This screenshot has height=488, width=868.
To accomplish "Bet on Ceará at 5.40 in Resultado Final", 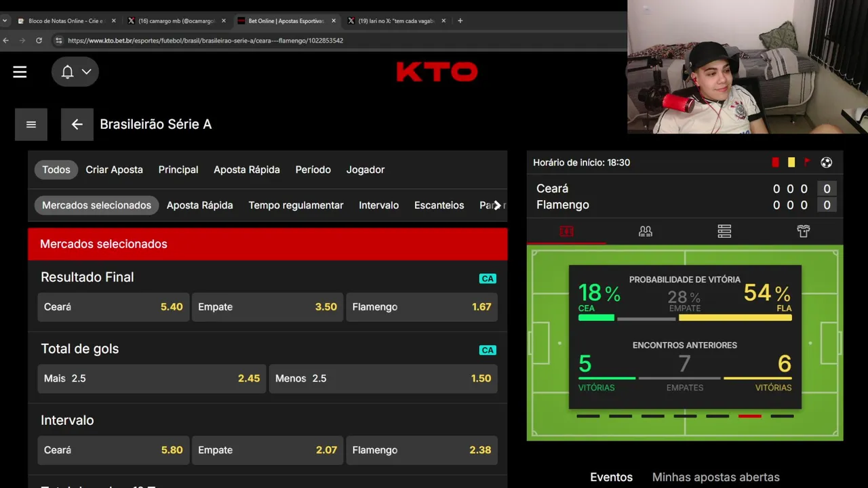I will click(x=113, y=307).
